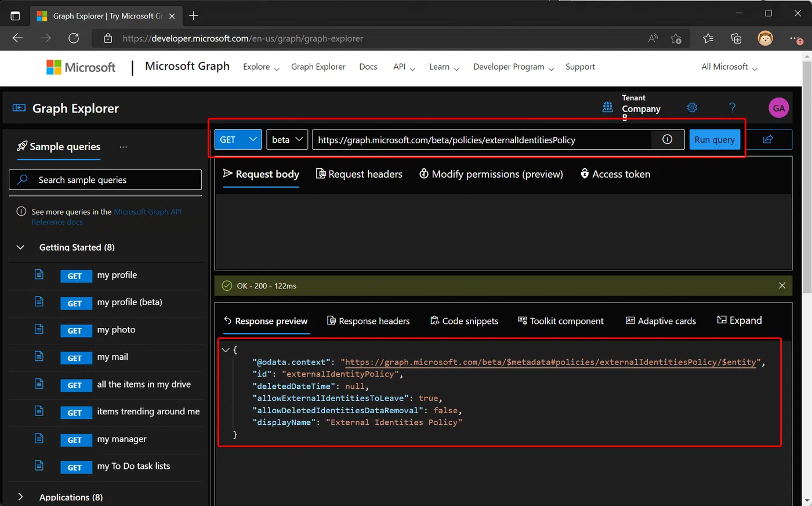Expand the Explore nav menu

point(261,67)
